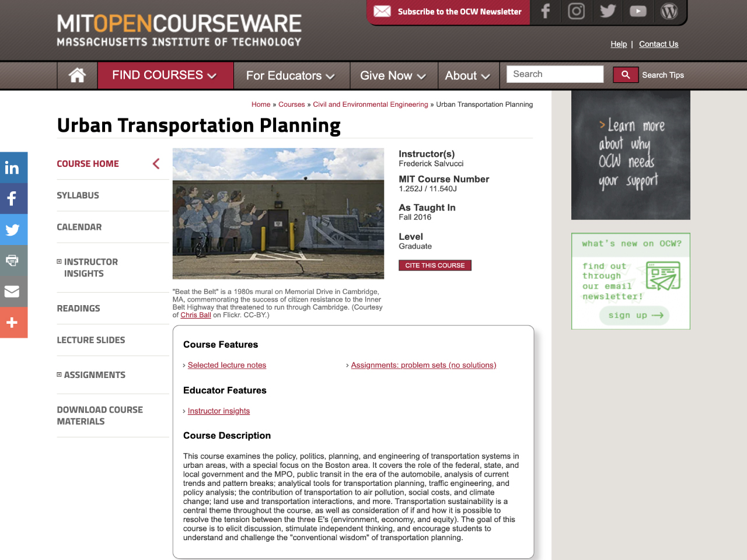Open the Calendar page

pyautogui.click(x=79, y=227)
